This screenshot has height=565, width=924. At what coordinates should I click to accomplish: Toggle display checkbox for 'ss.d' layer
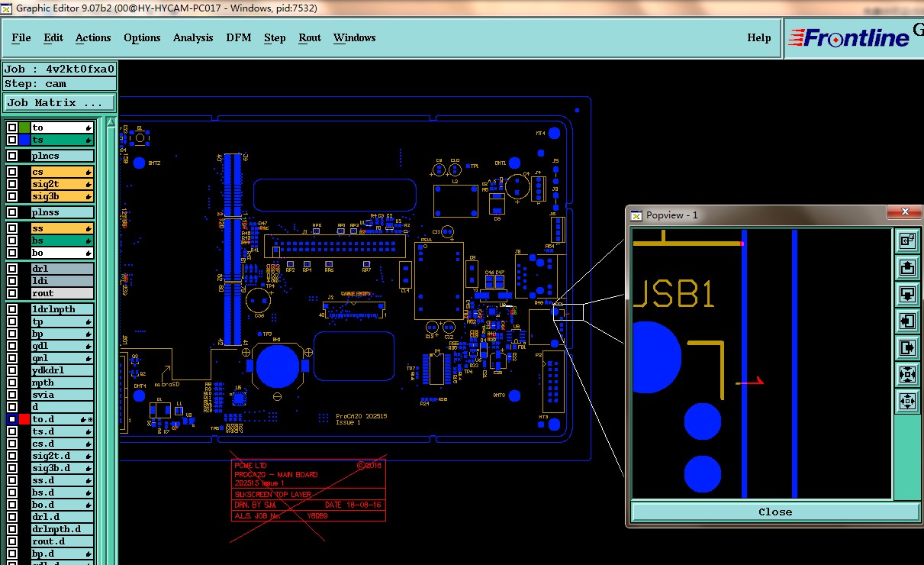[x=12, y=480]
